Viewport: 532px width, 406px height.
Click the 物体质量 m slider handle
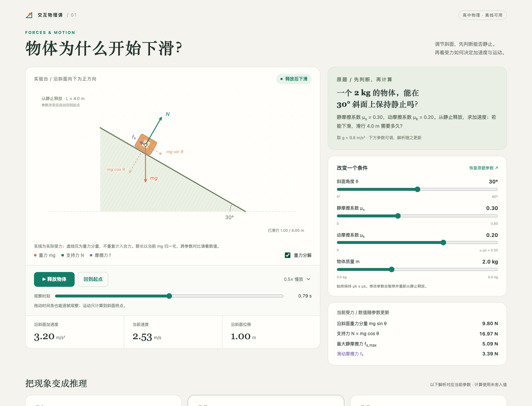tap(392, 269)
